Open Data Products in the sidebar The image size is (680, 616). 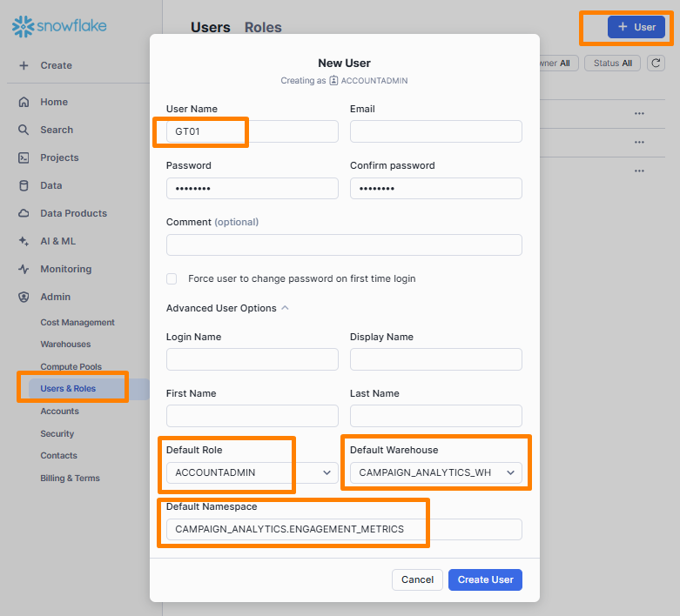pos(73,213)
